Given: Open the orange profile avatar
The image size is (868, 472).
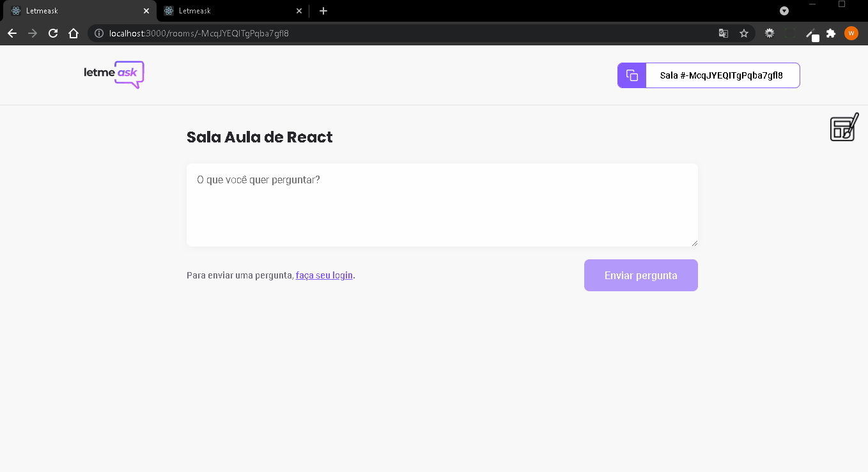Looking at the screenshot, I should click(x=851, y=33).
